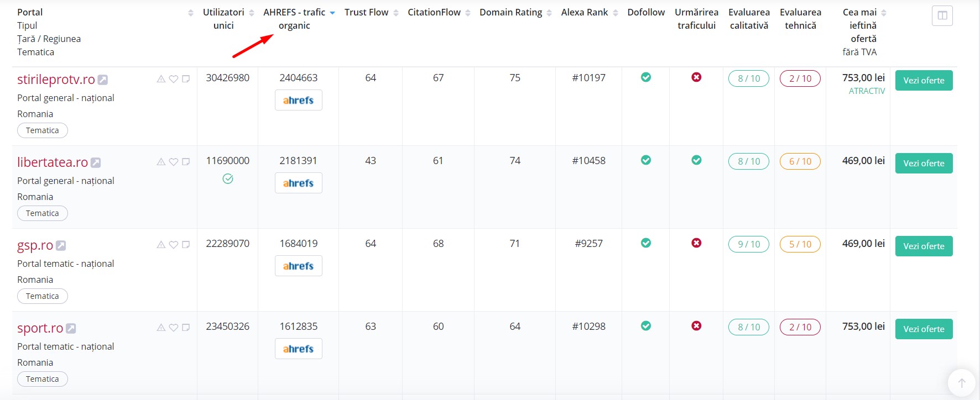
Task: Open note icon for gsp.ro
Action: (186, 245)
